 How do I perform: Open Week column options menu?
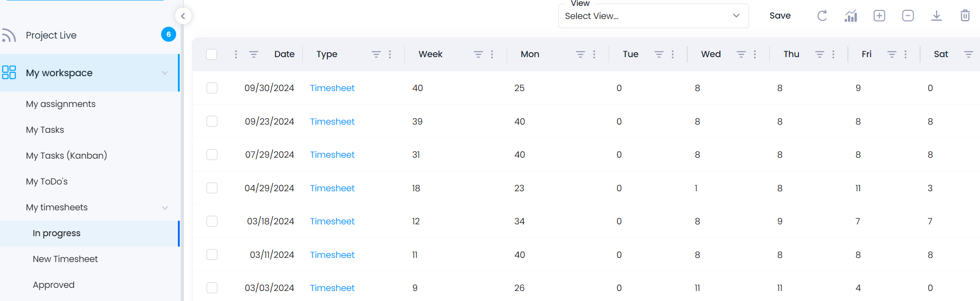pos(492,54)
